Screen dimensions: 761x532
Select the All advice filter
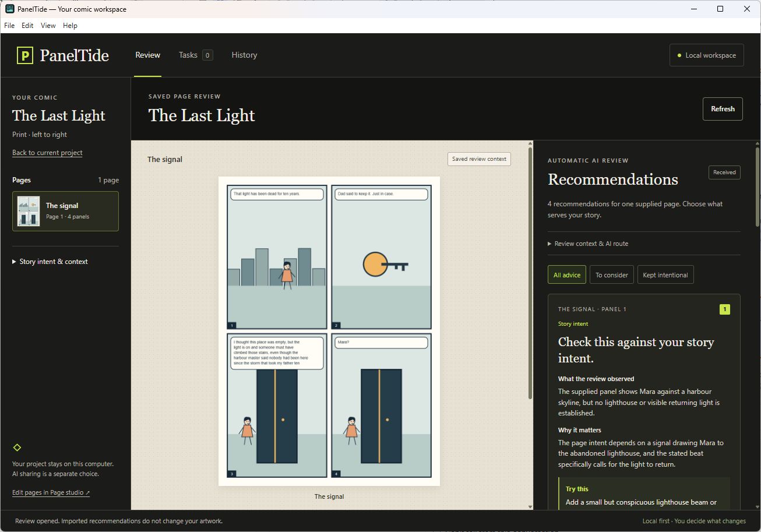tap(567, 275)
